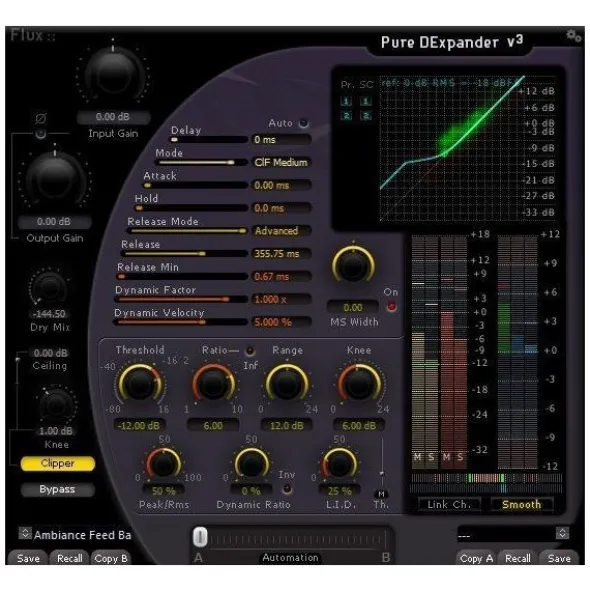Adjust the Release Min slider
This screenshot has height=591, width=590.
(182, 277)
